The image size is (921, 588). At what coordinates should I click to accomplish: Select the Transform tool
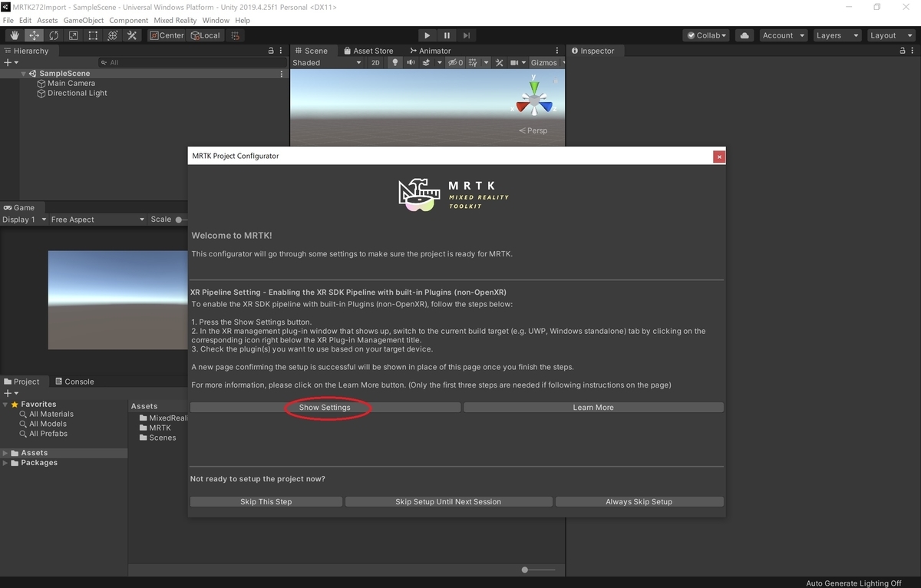(112, 35)
